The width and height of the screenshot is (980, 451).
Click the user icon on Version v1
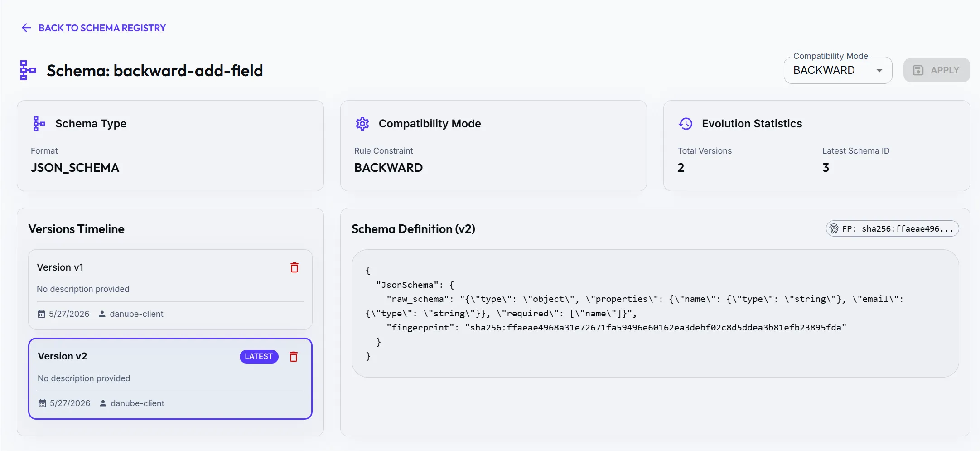(x=102, y=314)
